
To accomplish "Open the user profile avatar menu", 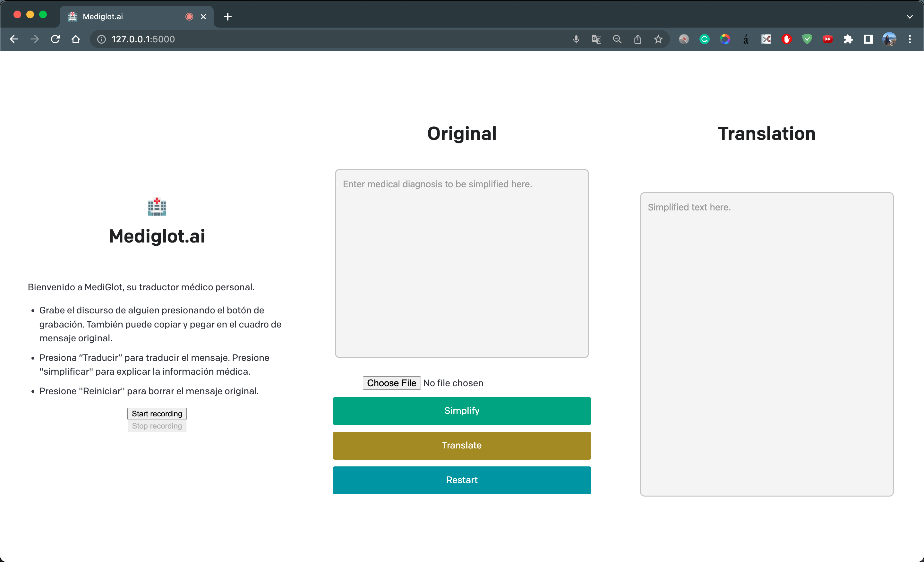I will [889, 39].
